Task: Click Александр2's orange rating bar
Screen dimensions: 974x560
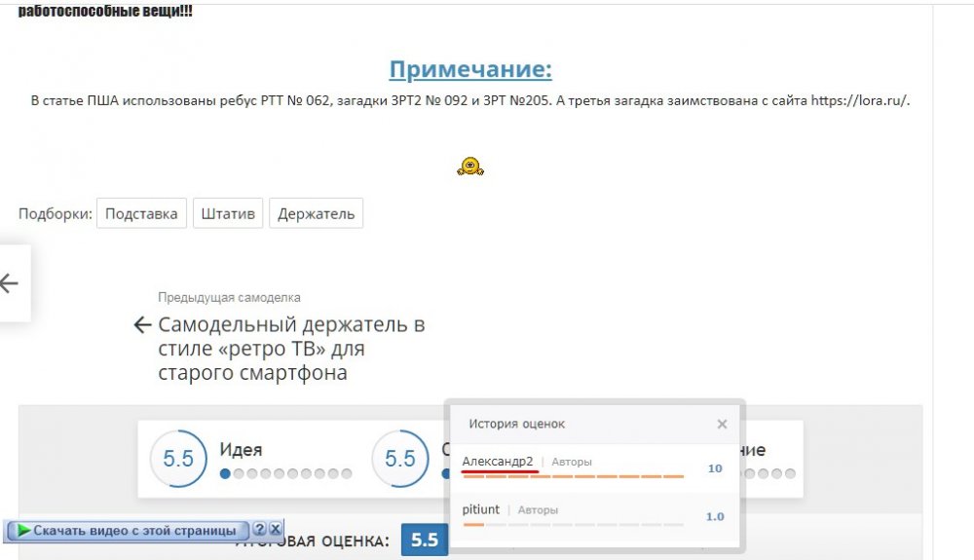Action: [x=575, y=476]
